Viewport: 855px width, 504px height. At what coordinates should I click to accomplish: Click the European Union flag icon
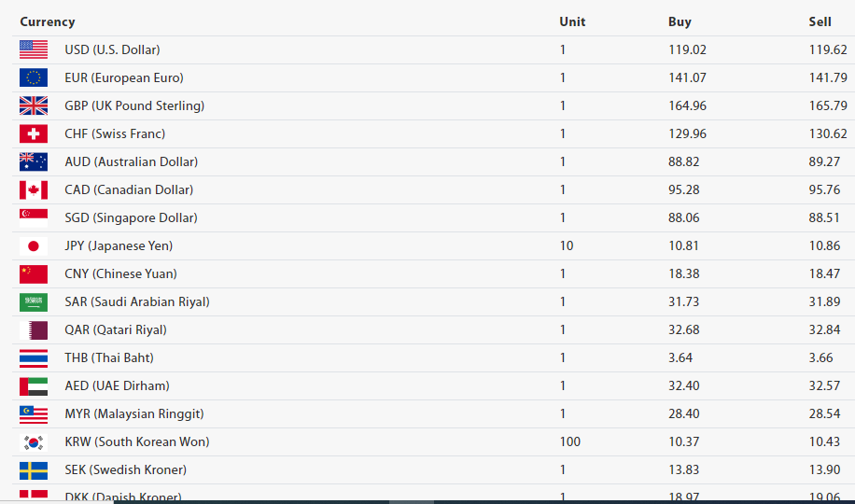[x=34, y=77]
